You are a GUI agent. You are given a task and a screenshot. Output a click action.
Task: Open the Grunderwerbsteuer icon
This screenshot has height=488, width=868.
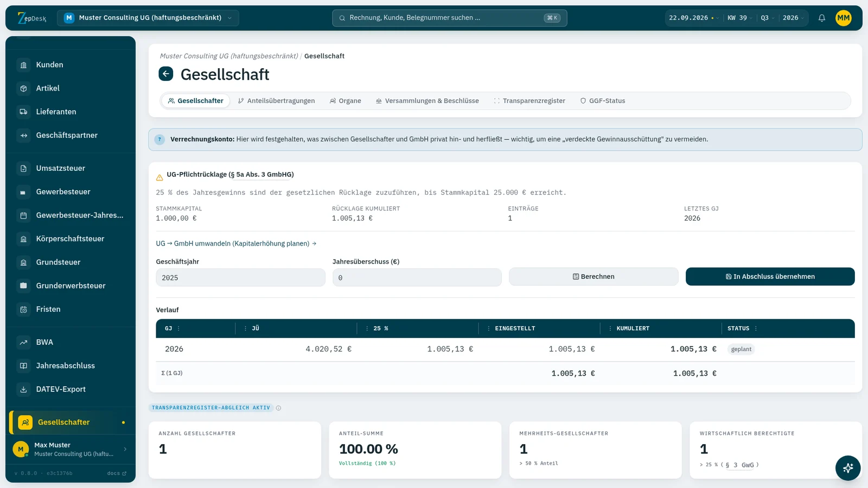pyautogui.click(x=23, y=286)
